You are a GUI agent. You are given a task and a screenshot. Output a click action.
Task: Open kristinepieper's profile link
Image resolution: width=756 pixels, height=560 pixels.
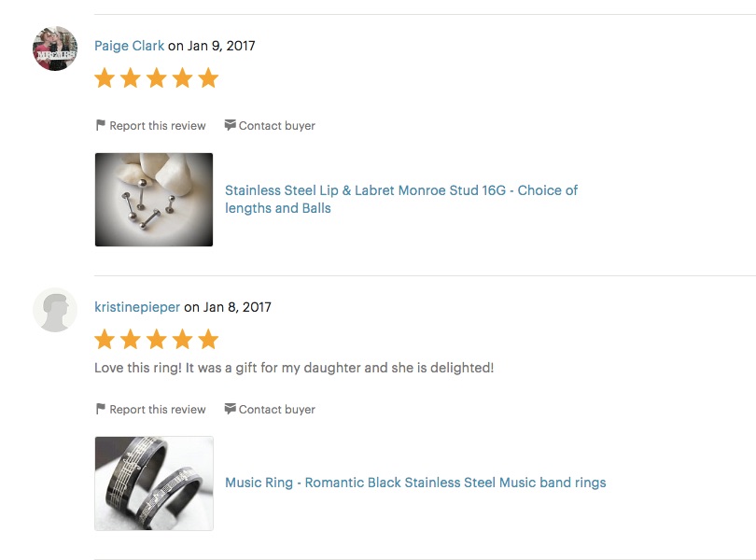(137, 307)
